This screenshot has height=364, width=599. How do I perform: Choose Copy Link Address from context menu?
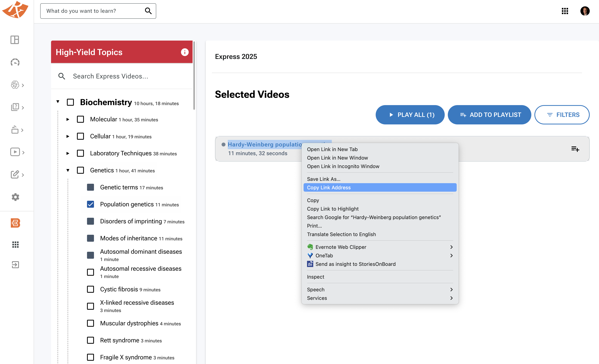(x=329, y=187)
